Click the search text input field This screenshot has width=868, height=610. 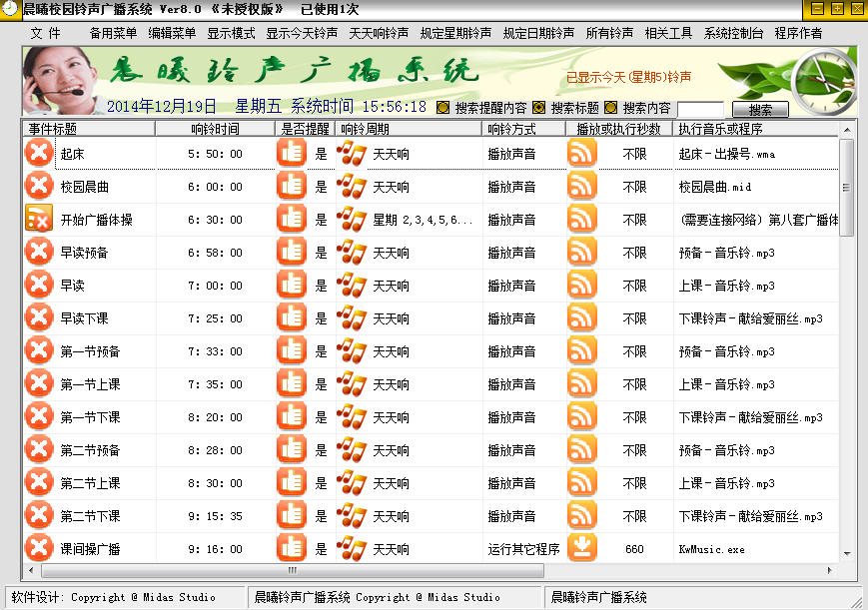(700, 109)
